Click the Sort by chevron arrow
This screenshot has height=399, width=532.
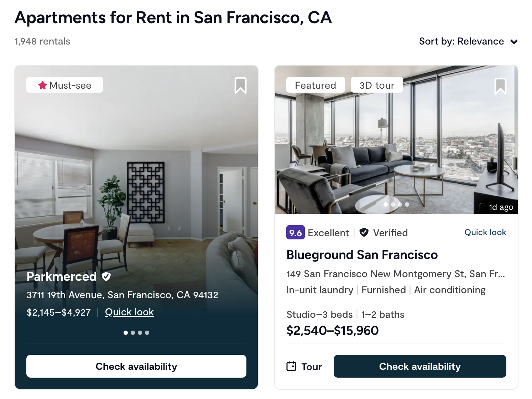(514, 42)
